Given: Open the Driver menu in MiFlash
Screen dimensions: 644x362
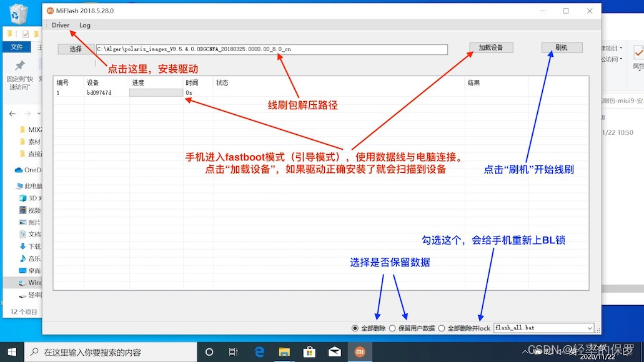Looking at the screenshot, I should (x=61, y=25).
